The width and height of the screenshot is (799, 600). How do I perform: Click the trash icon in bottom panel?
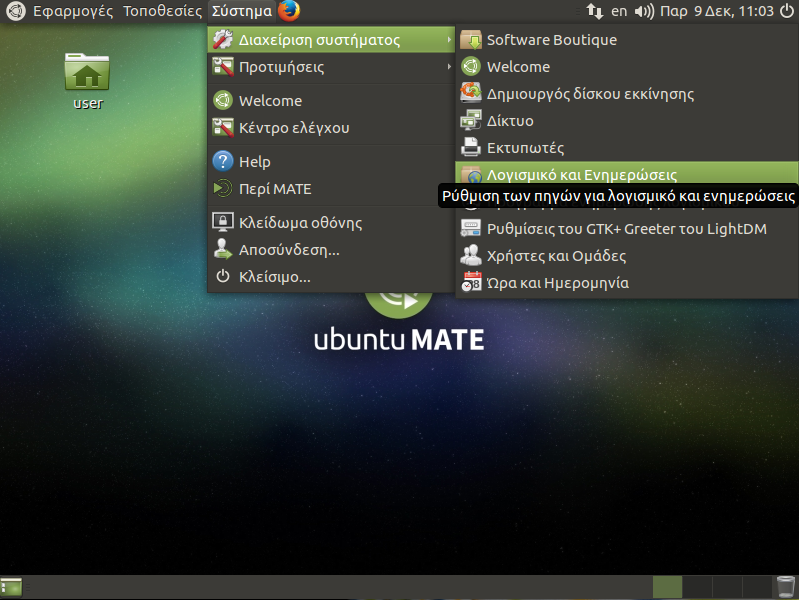[785, 587]
